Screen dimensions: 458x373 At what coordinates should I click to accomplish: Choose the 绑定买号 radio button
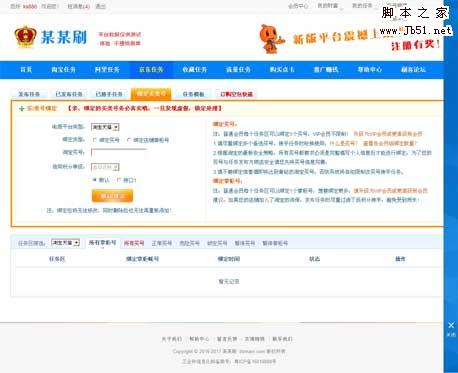click(x=95, y=140)
